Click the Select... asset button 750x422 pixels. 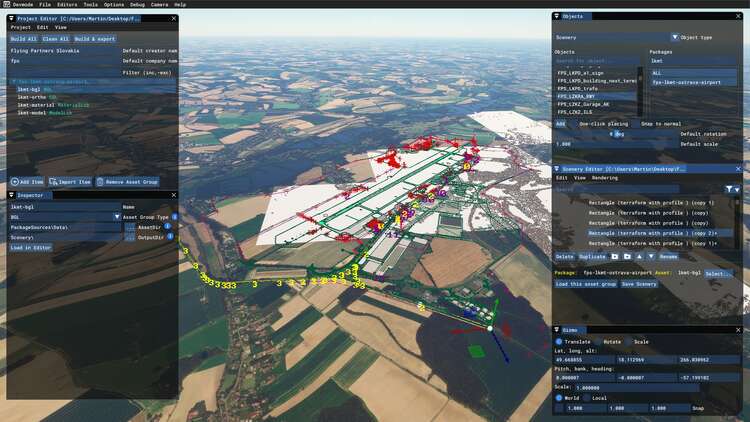pyautogui.click(x=718, y=273)
